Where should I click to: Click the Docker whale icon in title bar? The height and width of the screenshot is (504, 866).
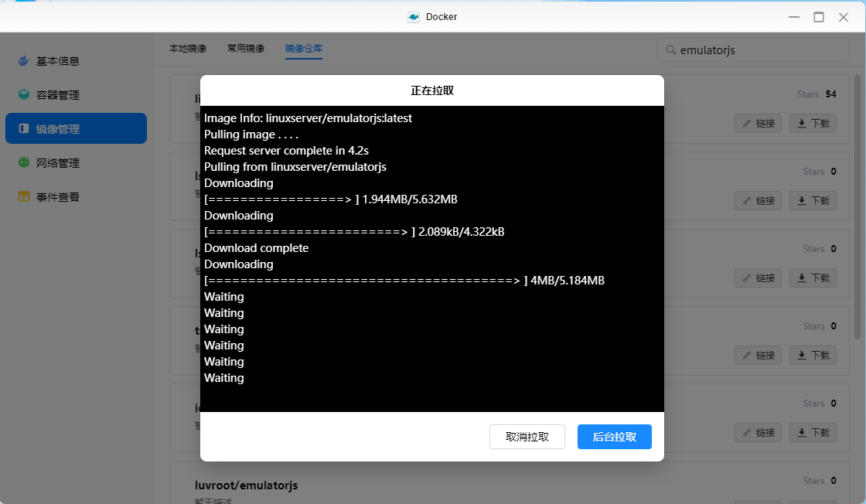(x=414, y=17)
